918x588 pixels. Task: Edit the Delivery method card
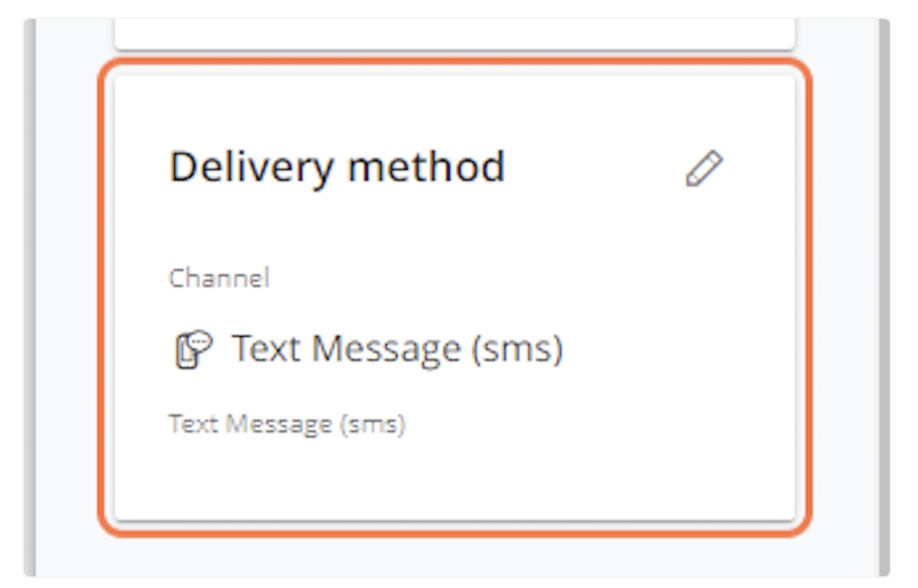(704, 169)
